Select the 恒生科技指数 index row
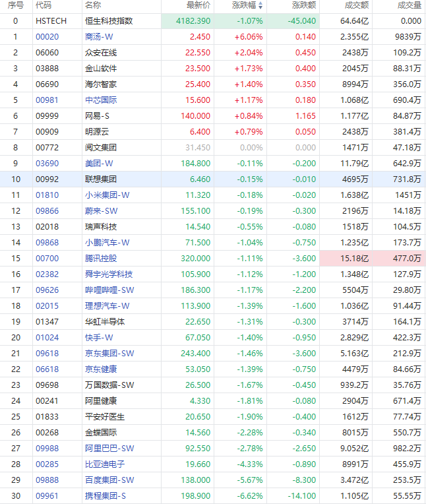 point(213,21)
